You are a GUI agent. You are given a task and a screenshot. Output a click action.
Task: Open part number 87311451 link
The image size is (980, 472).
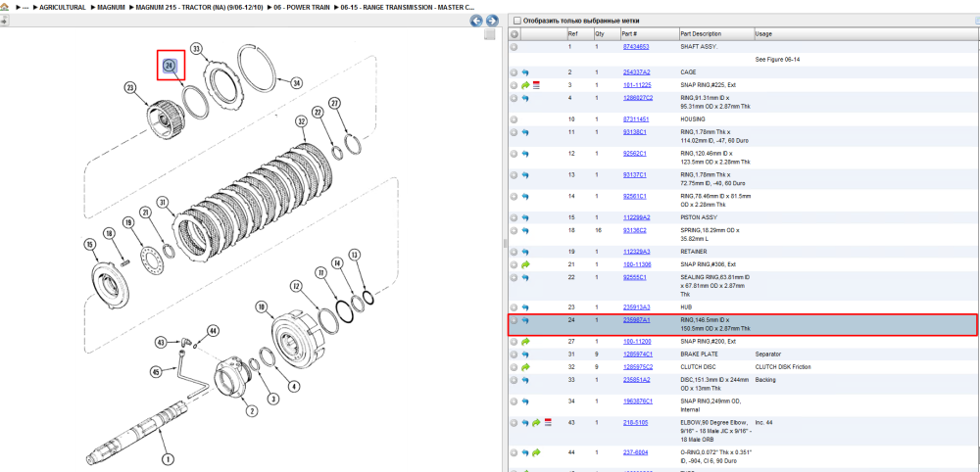(x=636, y=119)
